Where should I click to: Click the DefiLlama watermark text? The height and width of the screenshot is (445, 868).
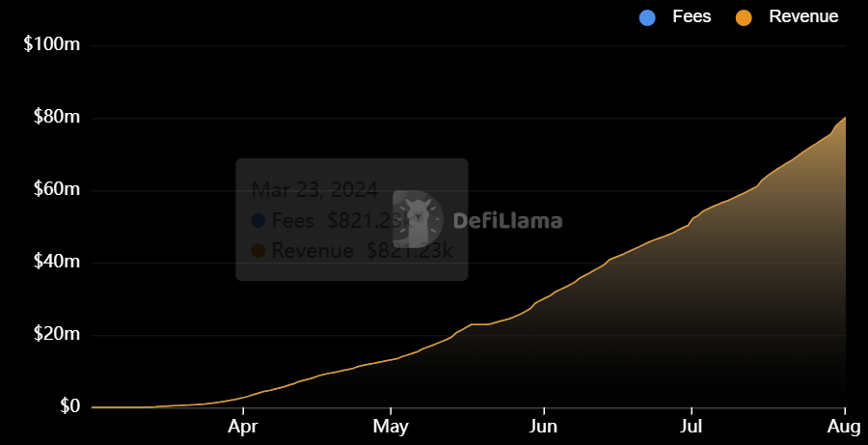507,220
